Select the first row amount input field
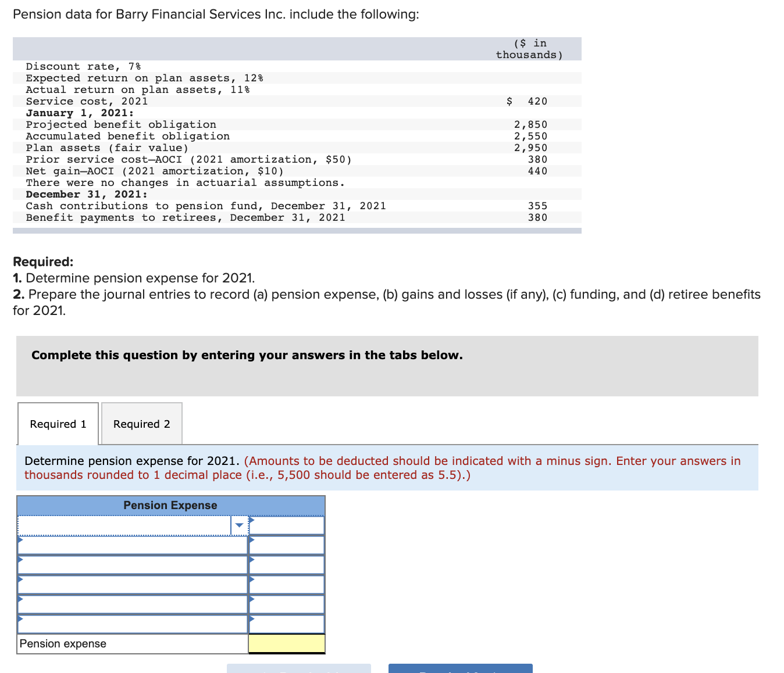The height and width of the screenshot is (673, 784). (x=287, y=525)
